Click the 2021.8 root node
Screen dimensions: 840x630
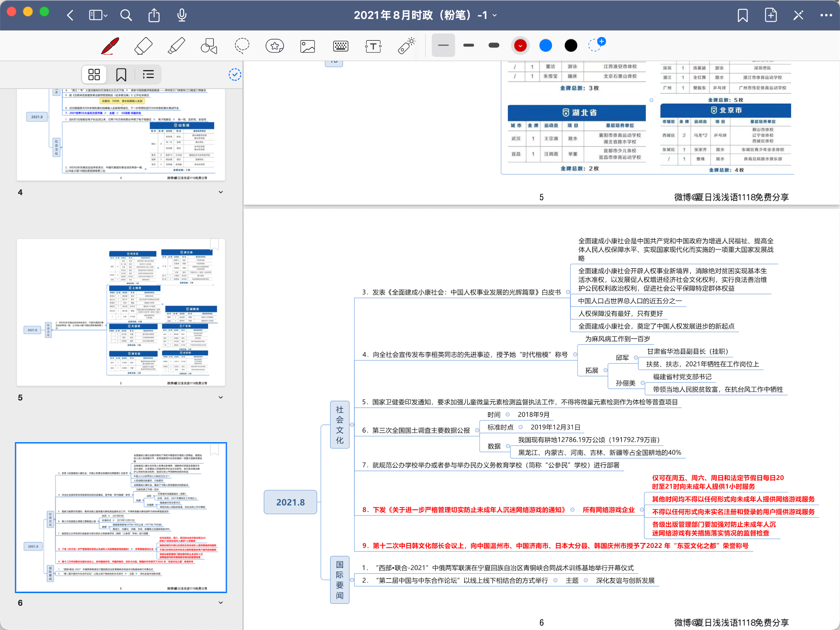290,502
